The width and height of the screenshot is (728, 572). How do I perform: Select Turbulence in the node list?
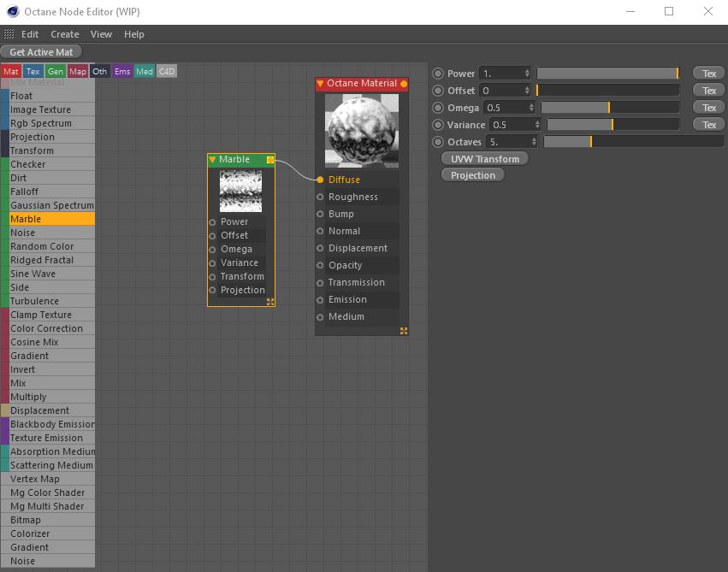pos(35,301)
